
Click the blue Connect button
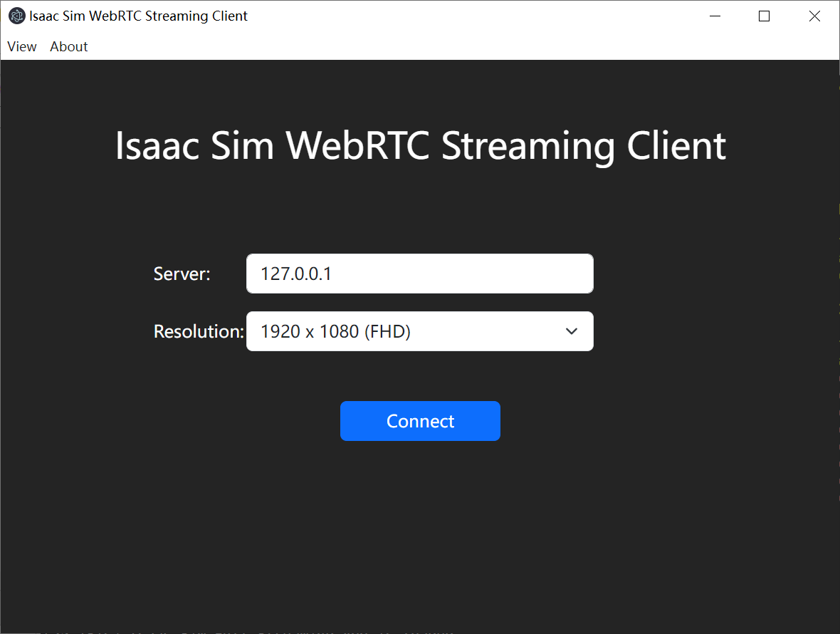click(420, 421)
